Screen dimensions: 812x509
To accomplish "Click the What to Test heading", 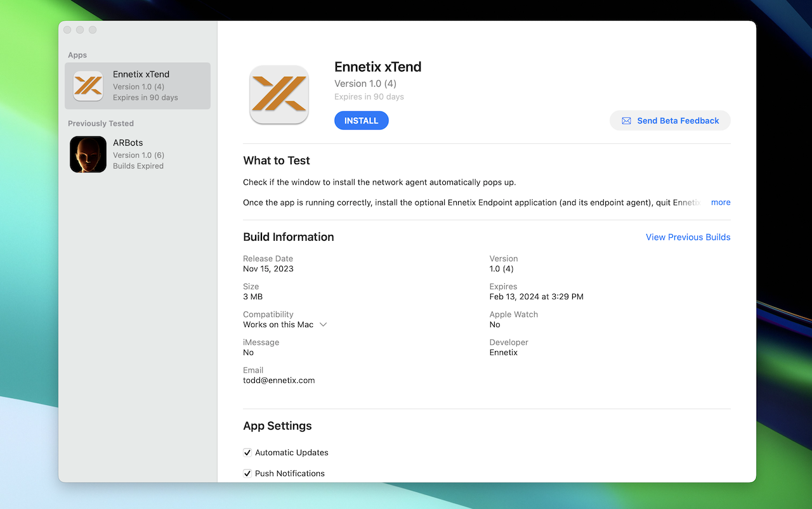I will click(277, 161).
